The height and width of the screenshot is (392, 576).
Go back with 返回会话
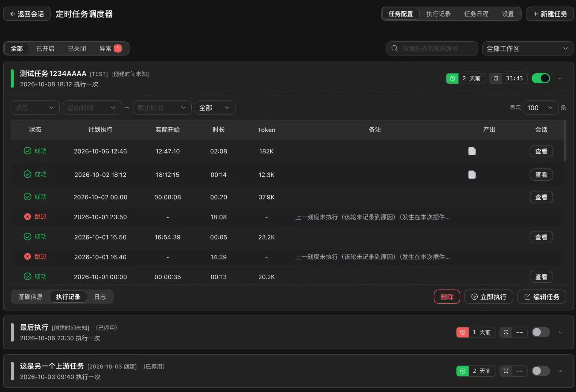pyautogui.click(x=27, y=14)
